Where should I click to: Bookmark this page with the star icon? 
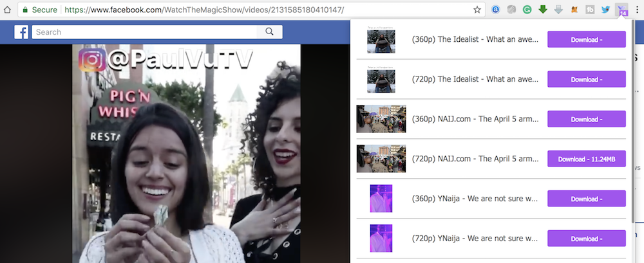pos(477,10)
